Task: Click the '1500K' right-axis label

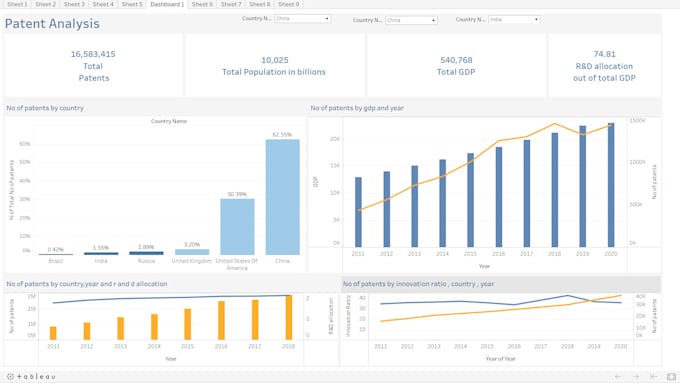Action: (638, 121)
